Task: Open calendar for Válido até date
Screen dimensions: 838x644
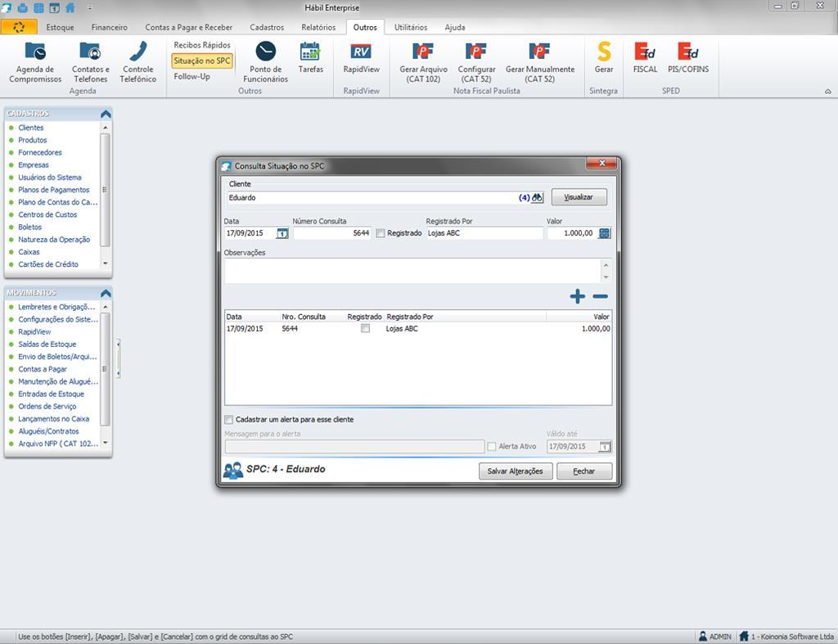Action: [605, 447]
